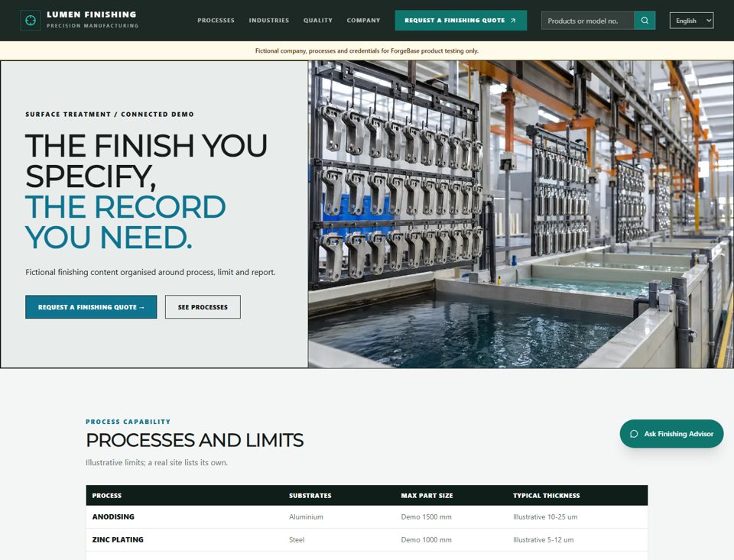This screenshot has height=560, width=734.
Task: Click the 'The record you need.' headline
Action: click(125, 222)
